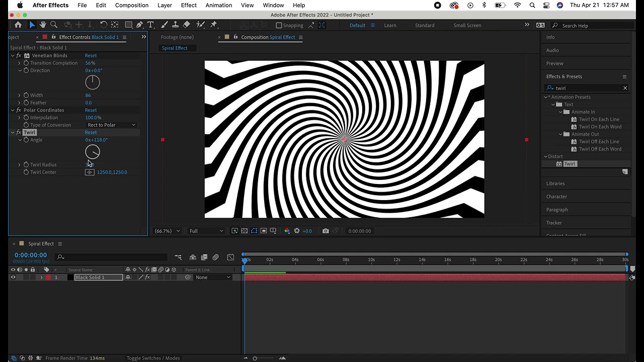The height and width of the screenshot is (362, 644).
Task: Enable the Snapping checkbox
Action: pos(279,25)
